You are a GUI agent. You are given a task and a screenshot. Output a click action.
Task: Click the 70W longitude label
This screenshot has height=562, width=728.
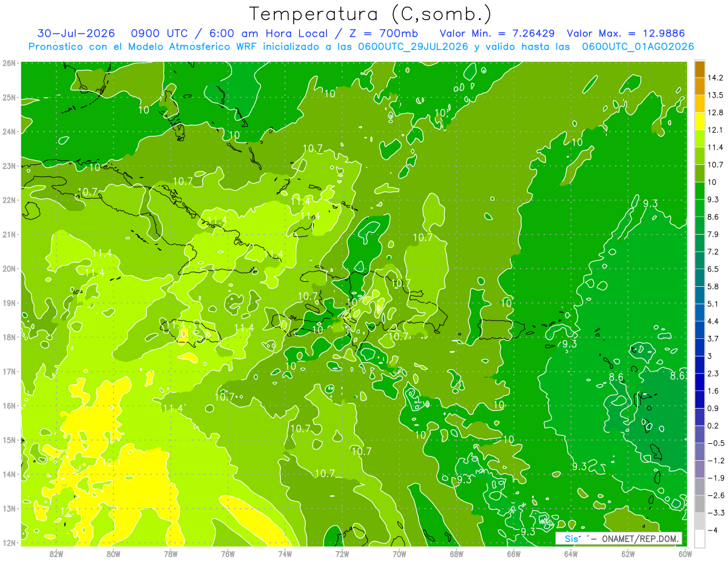coord(399,554)
